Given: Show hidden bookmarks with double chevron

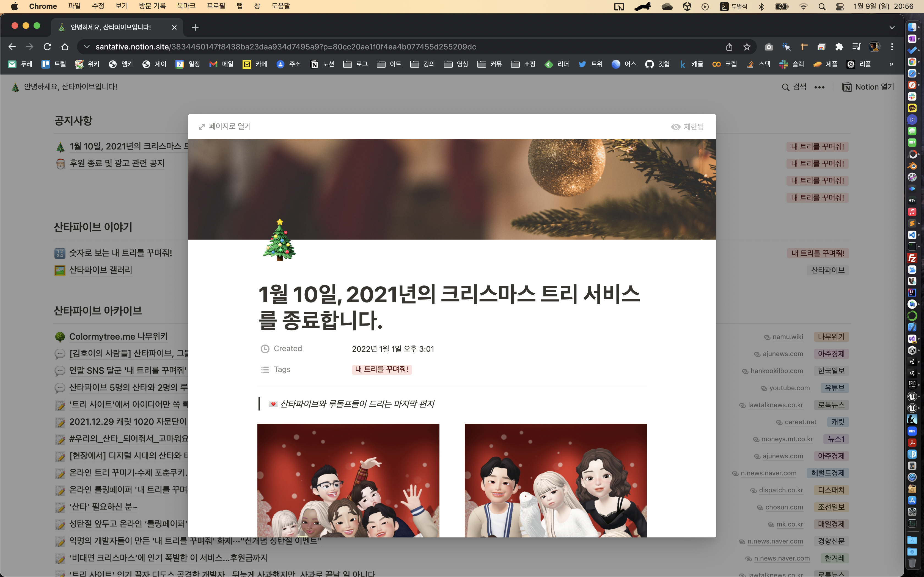Looking at the screenshot, I should click(x=891, y=64).
